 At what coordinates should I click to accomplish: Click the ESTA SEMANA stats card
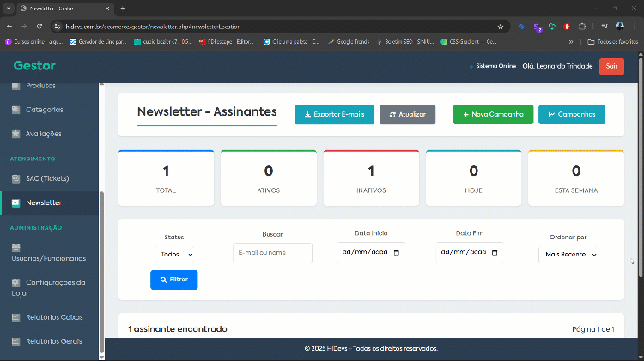click(x=576, y=178)
